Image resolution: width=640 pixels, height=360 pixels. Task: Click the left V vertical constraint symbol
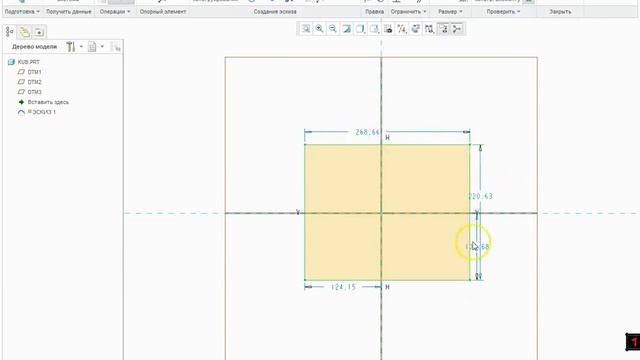pos(298,213)
